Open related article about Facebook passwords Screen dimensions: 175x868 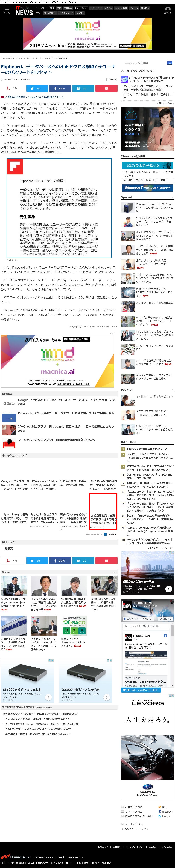[x=66, y=413]
